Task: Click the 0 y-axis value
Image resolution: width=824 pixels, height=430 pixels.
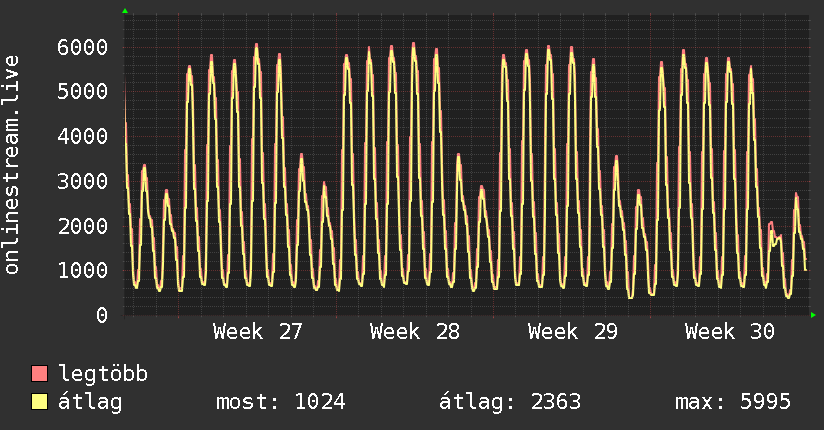Action: point(102,315)
